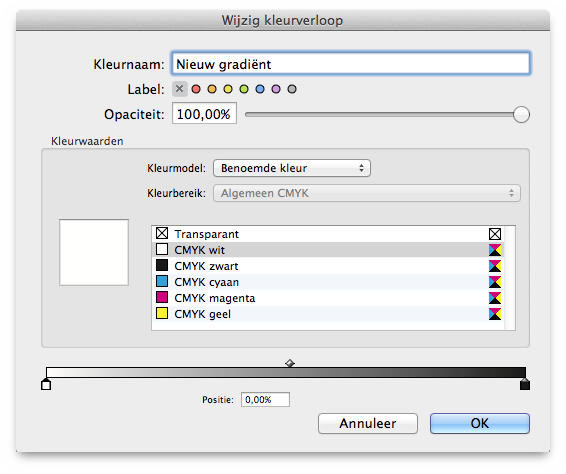Select the orange label dot

(x=212, y=89)
